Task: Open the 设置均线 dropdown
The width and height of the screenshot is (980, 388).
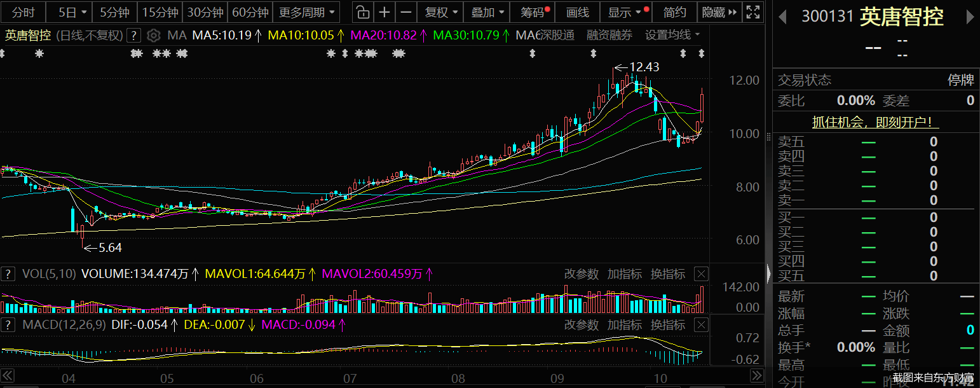Action: pos(672,36)
